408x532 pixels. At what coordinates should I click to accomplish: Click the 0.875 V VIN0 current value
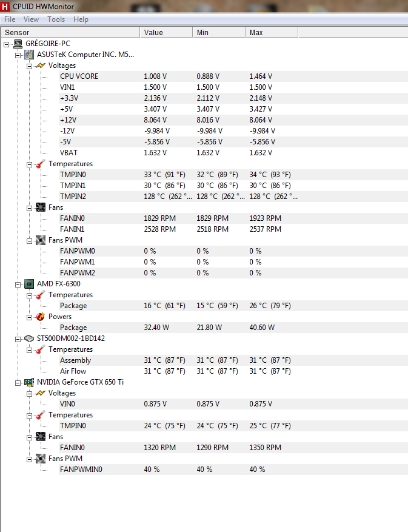155,404
